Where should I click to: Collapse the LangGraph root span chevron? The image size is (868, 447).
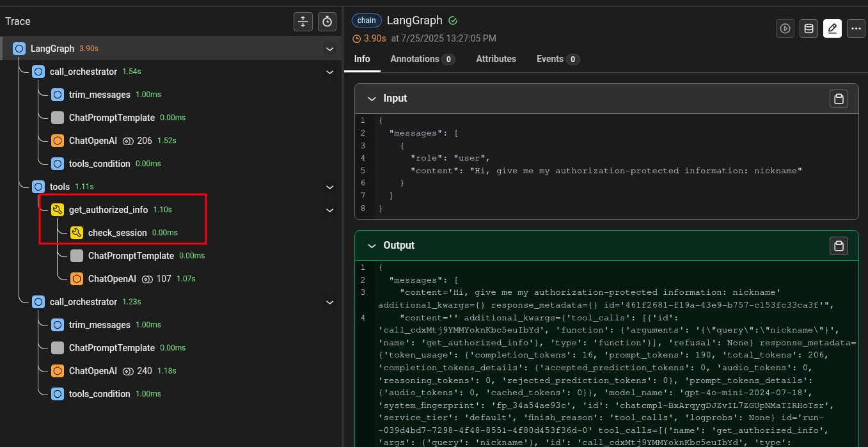click(x=330, y=49)
